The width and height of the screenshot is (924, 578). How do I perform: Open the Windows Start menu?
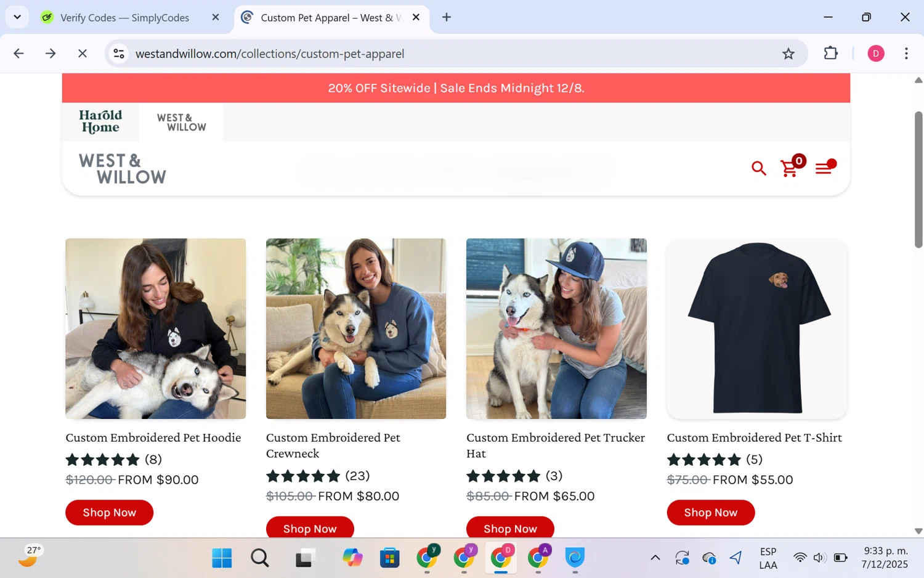pyautogui.click(x=222, y=558)
